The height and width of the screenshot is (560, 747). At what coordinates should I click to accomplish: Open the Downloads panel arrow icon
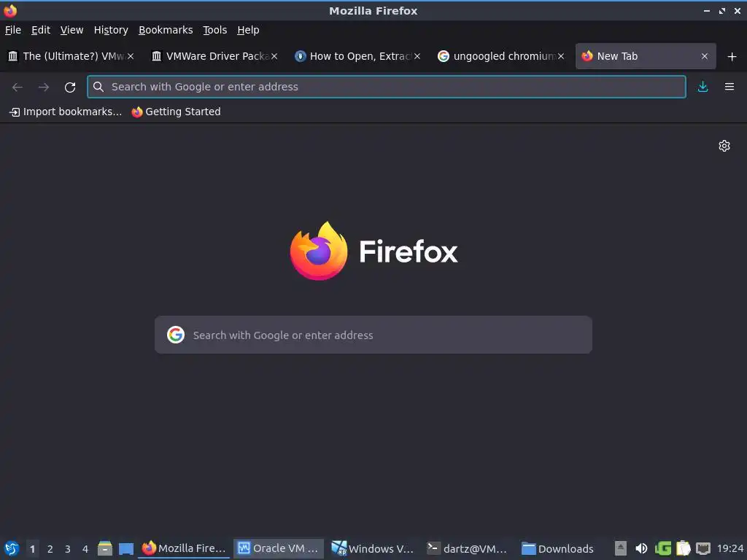pyautogui.click(x=703, y=87)
